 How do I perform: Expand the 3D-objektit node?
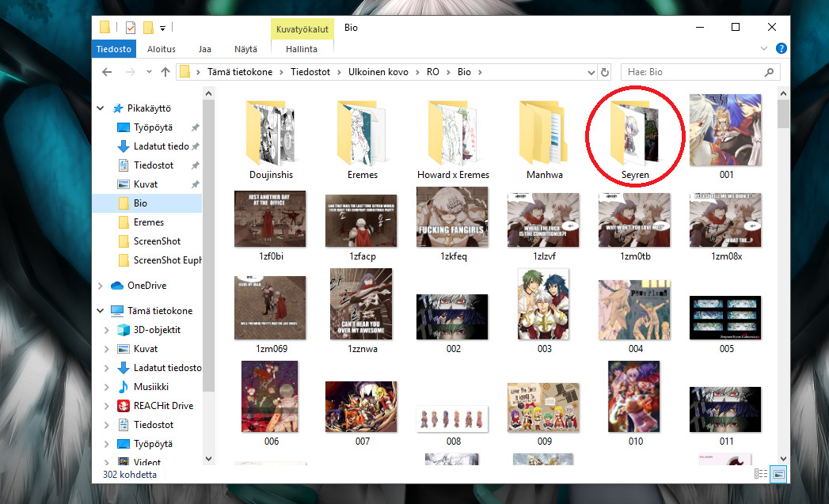pos(106,330)
